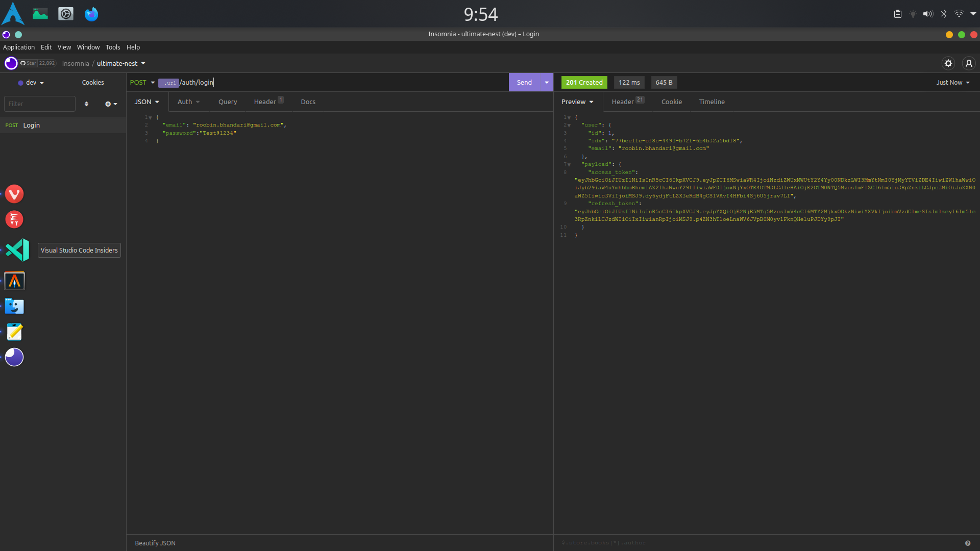Click the Insomnia dock icon
Image resolution: width=980 pixels, height=551 pixels.
point(14,357)
